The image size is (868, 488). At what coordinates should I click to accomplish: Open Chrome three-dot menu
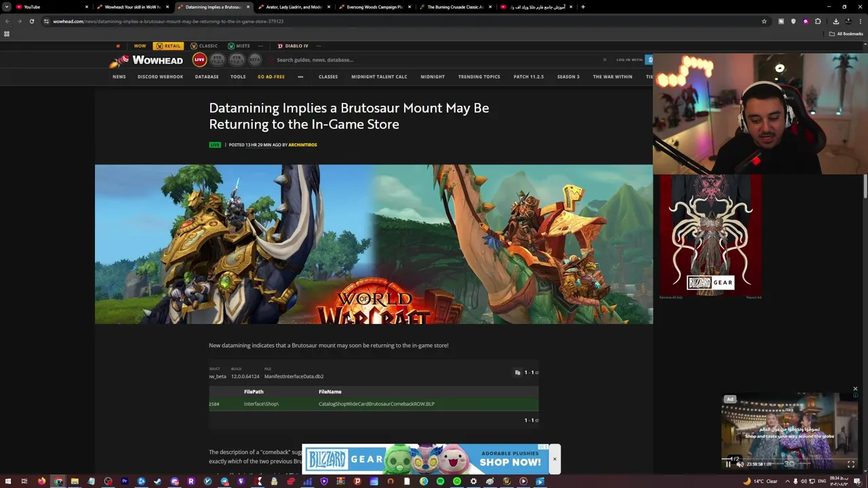click(x=860, y=21)
